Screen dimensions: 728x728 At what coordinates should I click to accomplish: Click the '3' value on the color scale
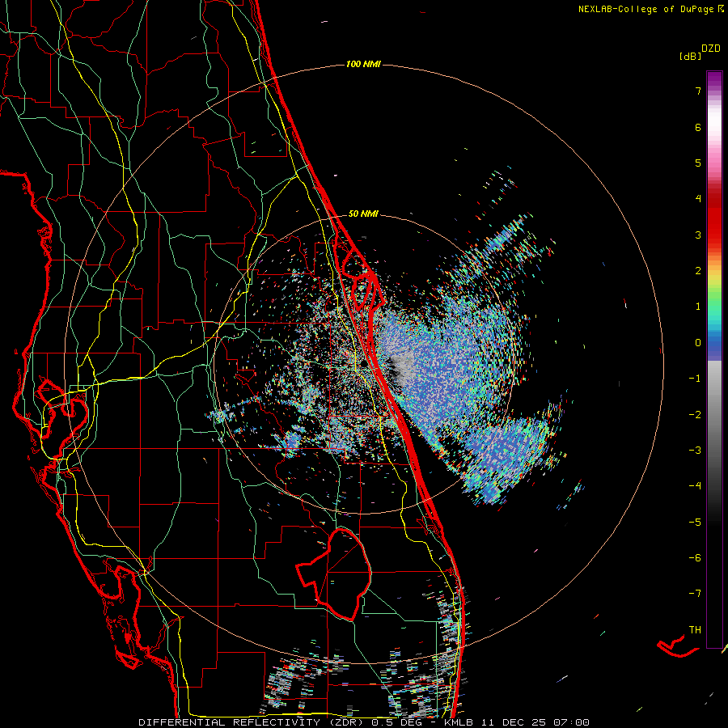coord(698,235)
